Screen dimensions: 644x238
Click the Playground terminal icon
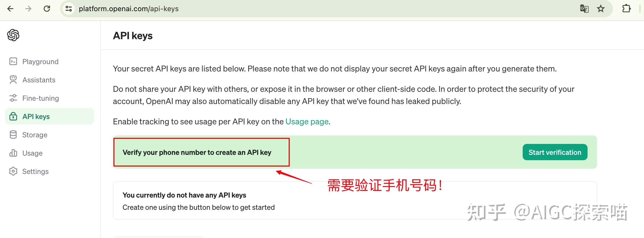(x=13, y=62)
